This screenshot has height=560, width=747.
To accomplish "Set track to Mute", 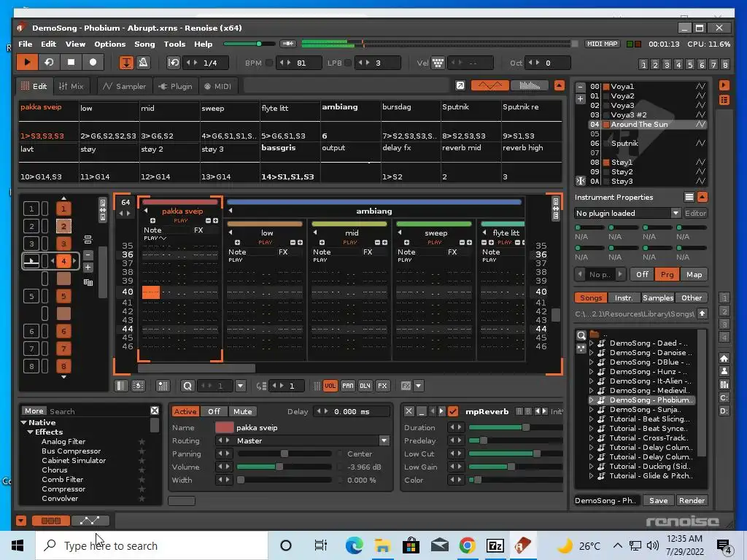I will click(242, 411).
